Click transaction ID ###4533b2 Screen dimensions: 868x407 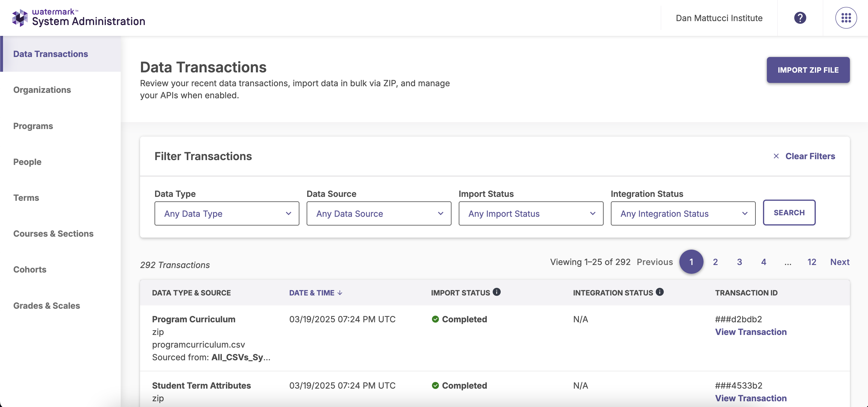click(x=739, y=386)
